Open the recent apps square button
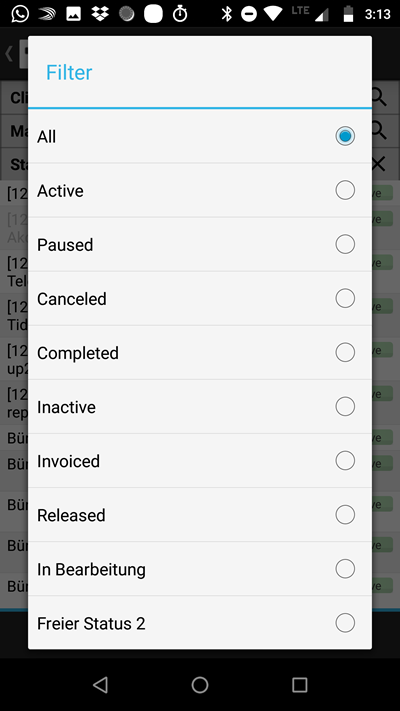 pyautogui.click(x=299, y=685)
